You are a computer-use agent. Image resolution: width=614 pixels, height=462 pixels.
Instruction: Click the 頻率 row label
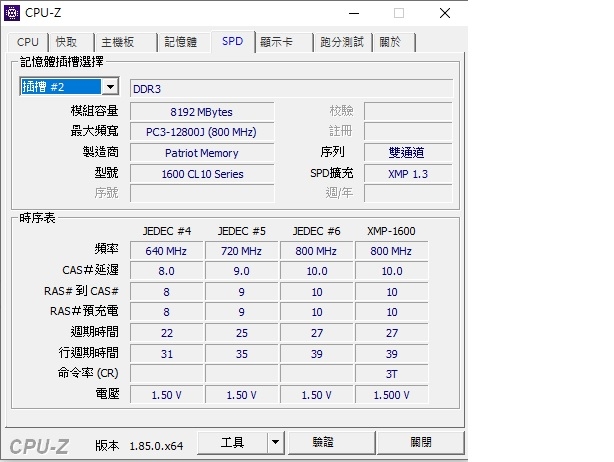coord(107,249)
